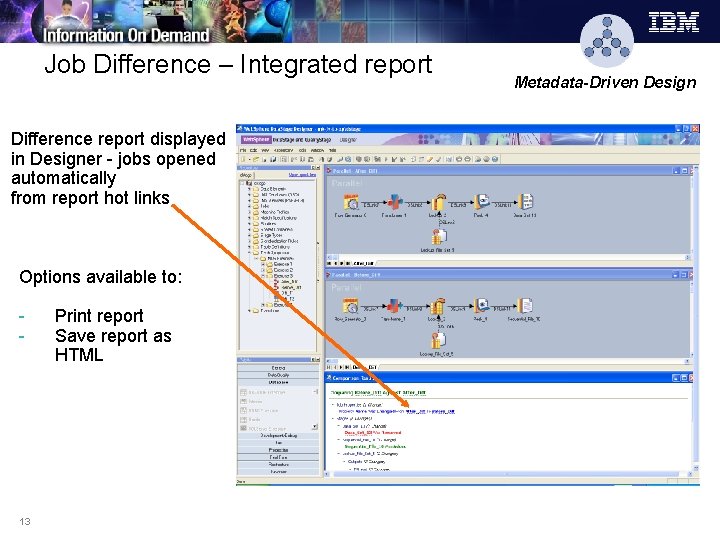Expand the Transforms folder at tree bottom
The width and height of the screenshot is (720, 540).
249,311
